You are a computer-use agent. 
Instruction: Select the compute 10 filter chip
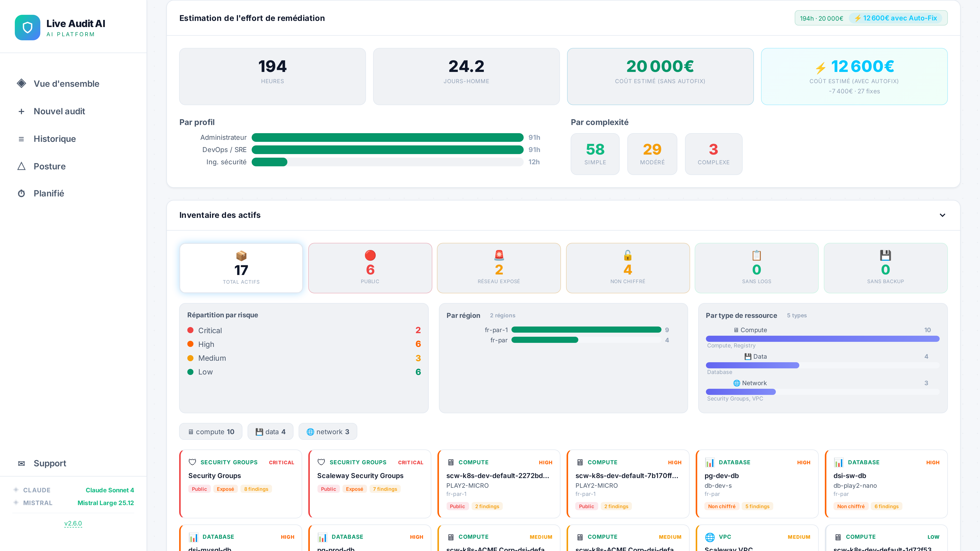[211, 432]
